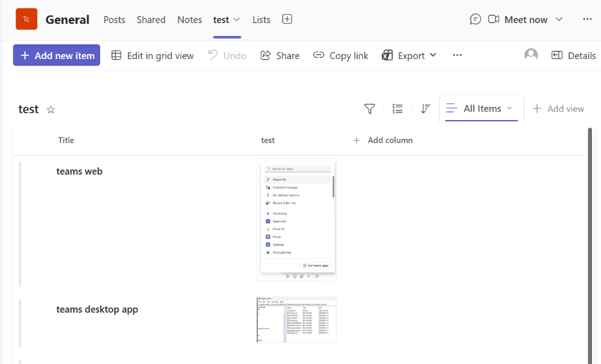This screenshot has height=364, width=601.
Task: Click the Sort icon
Action: click(x=426, y=109)
